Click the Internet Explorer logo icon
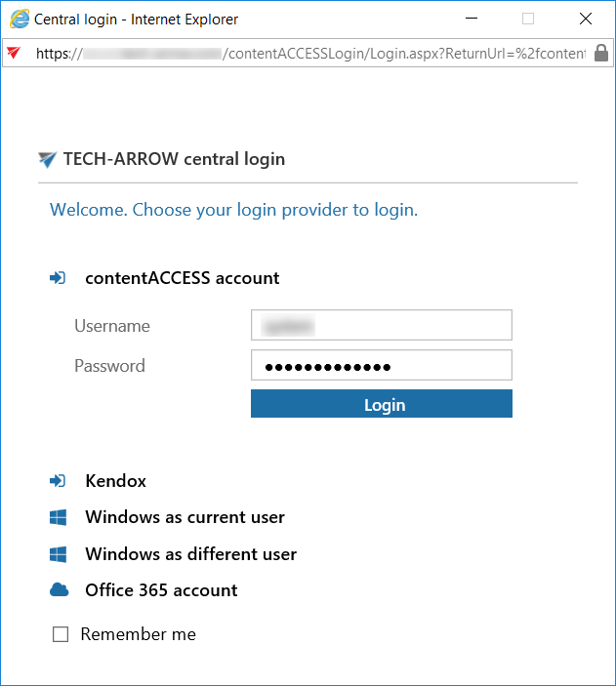Screen dimensions: 616x686 point(19,19)
